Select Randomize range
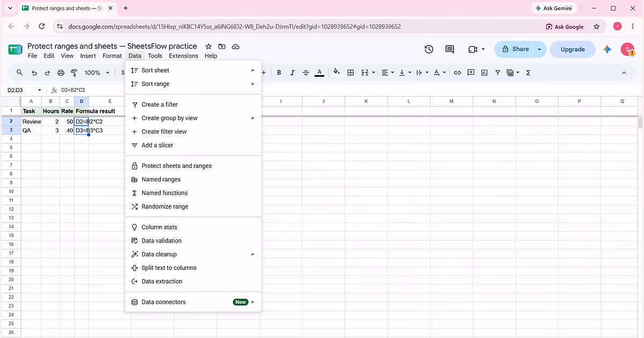The height and width of the screenshot is (338, 644). point(193,207)
